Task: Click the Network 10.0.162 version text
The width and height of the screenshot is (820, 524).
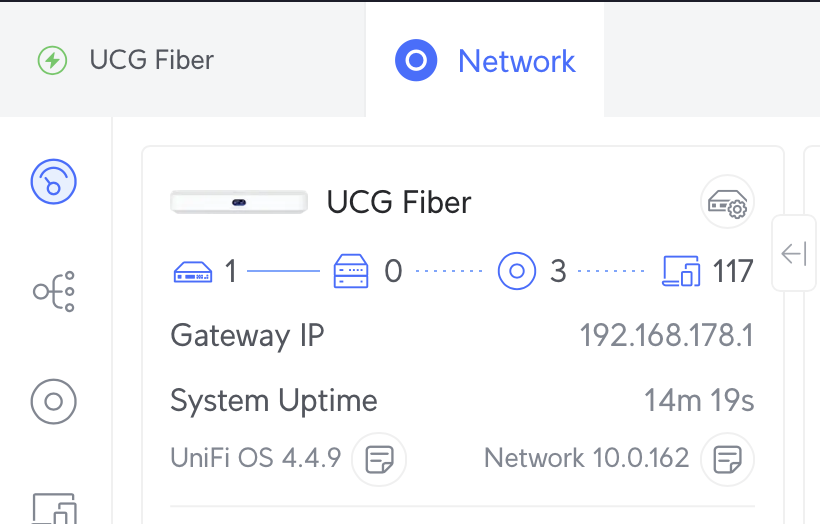Action: pos(587,459)
